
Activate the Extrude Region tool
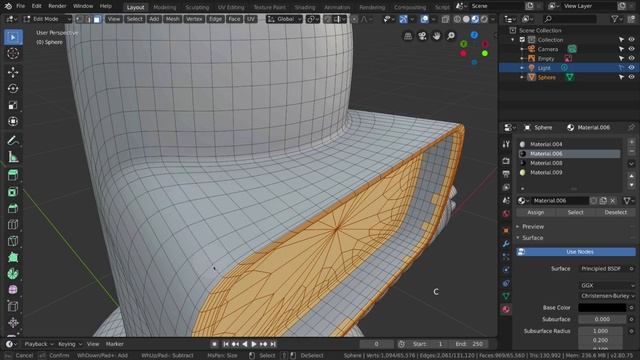pos(13,176)
